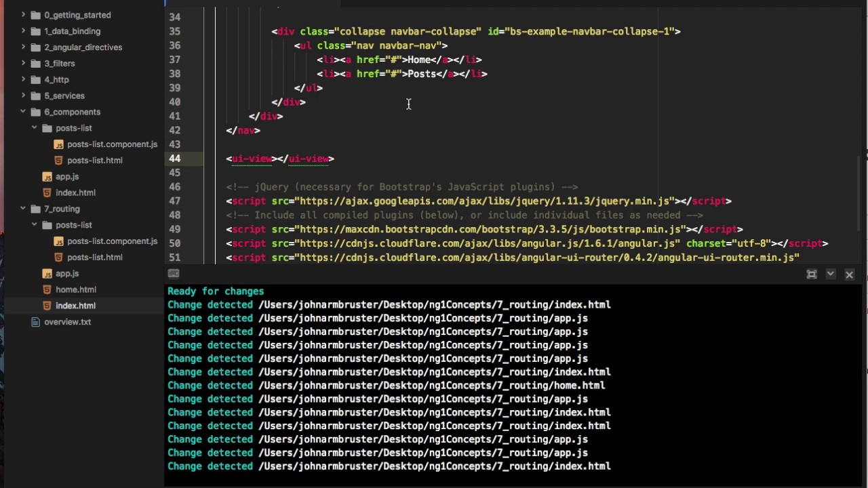
Task: Select 5_services folder in sidebar
Action: pos(64,96)
